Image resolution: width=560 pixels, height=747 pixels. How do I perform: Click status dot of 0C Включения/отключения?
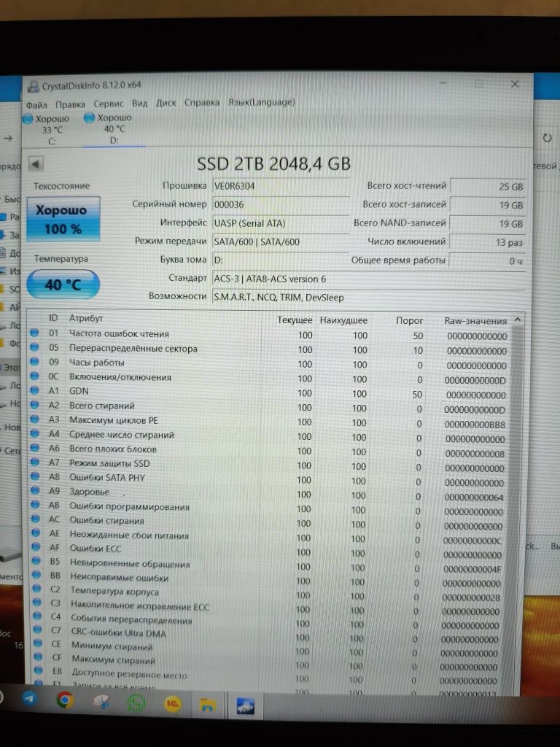pos(34,376)
